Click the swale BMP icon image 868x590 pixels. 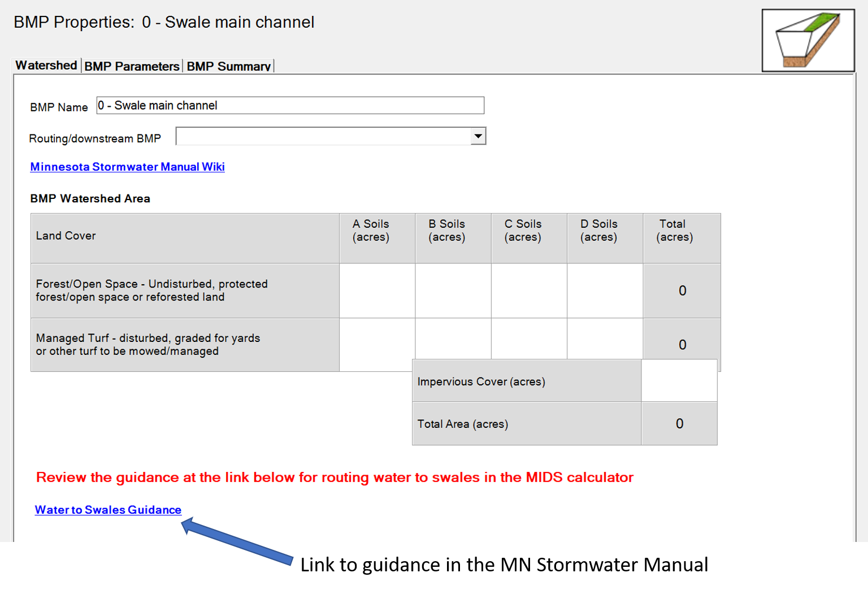click(x=808, y=40)
